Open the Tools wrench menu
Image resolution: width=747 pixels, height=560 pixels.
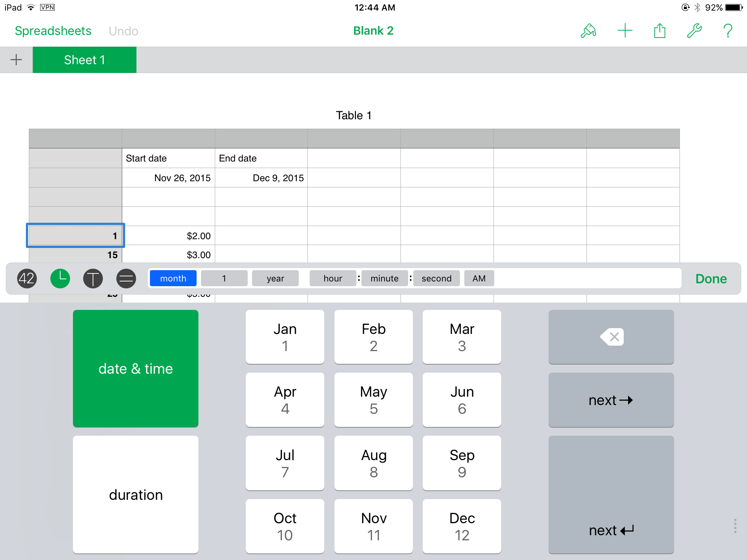coord(694,31)
